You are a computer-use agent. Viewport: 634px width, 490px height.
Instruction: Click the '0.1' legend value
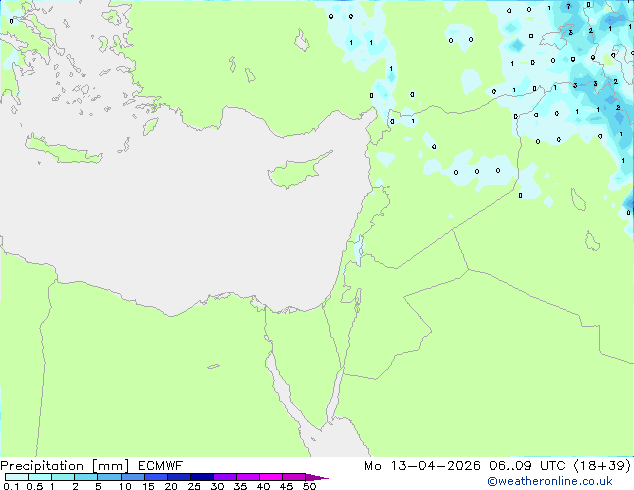[11, 486]
